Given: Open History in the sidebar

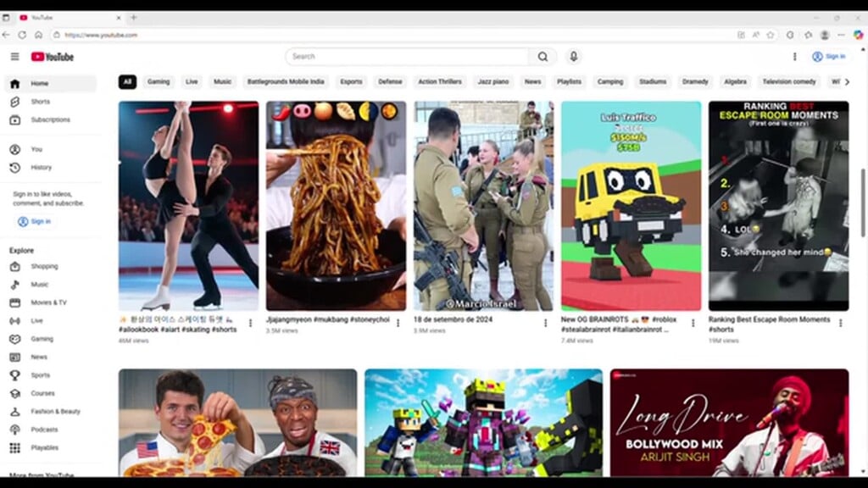Looking at the screenshot, I should [41, 168].
